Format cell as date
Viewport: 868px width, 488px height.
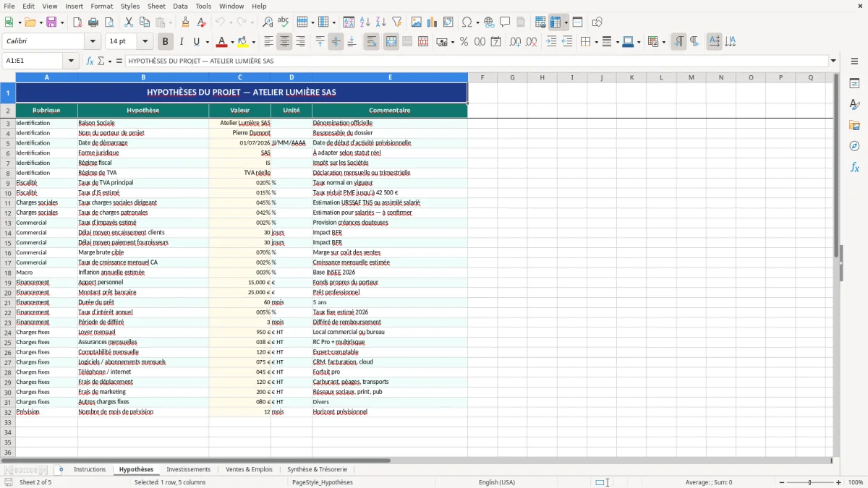pos(495,42)
